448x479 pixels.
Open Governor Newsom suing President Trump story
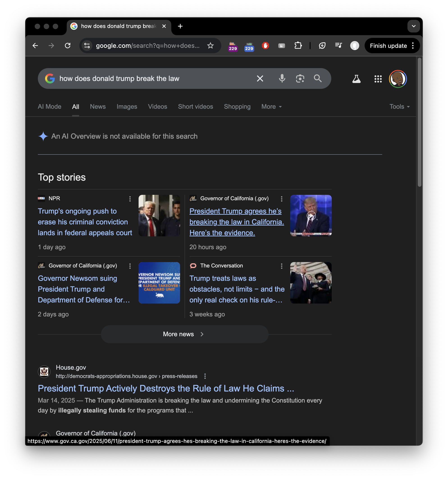point(84,289)
